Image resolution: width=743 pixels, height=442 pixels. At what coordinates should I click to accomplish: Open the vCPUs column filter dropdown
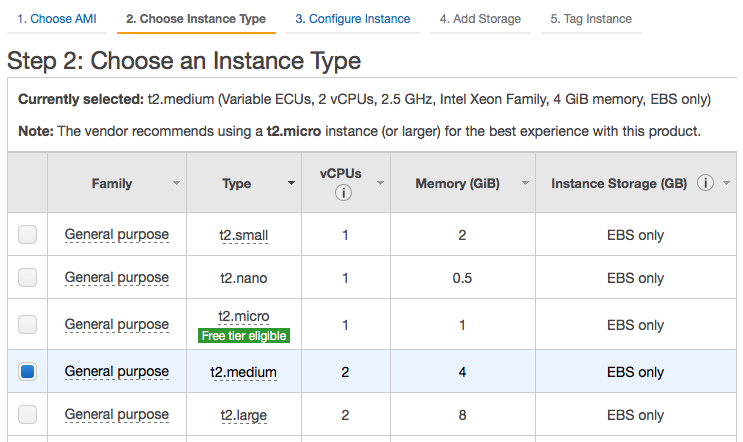tap(380, 183)
